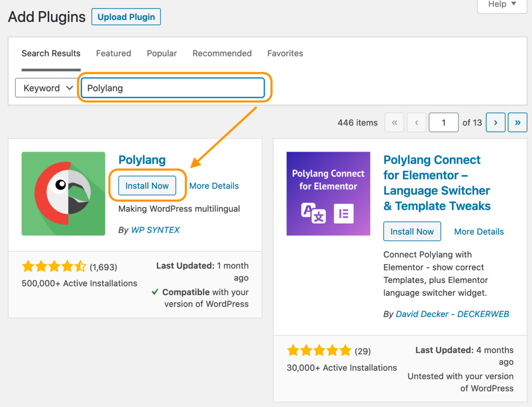
Task: Open More Details for Polylang
Action: 214,186
